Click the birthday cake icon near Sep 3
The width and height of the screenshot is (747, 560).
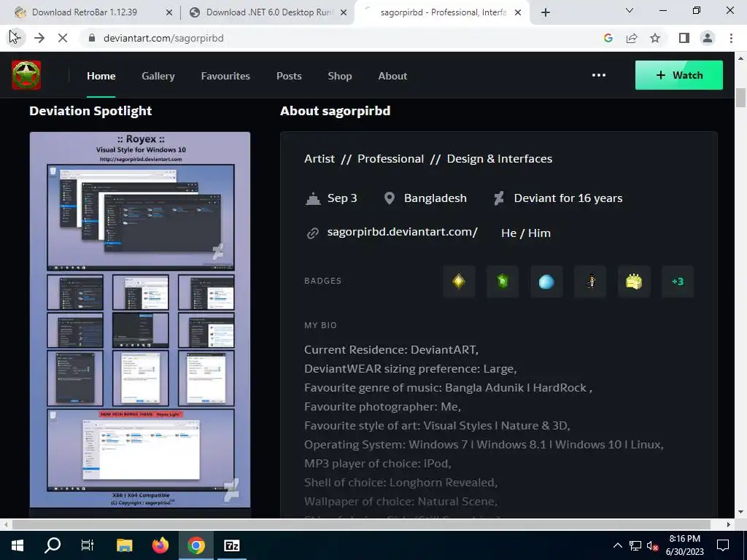(x=312, y=198)
